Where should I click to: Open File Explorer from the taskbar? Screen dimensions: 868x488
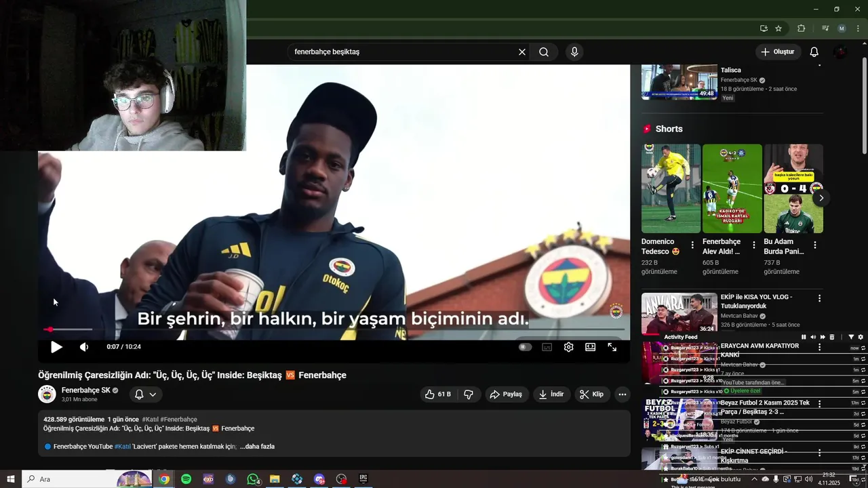[275, 479]
